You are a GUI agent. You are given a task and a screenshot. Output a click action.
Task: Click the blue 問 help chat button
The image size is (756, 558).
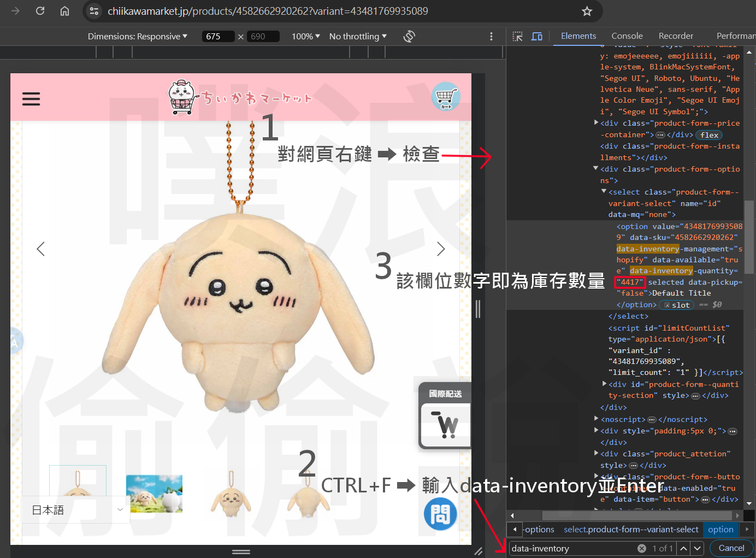440,514
